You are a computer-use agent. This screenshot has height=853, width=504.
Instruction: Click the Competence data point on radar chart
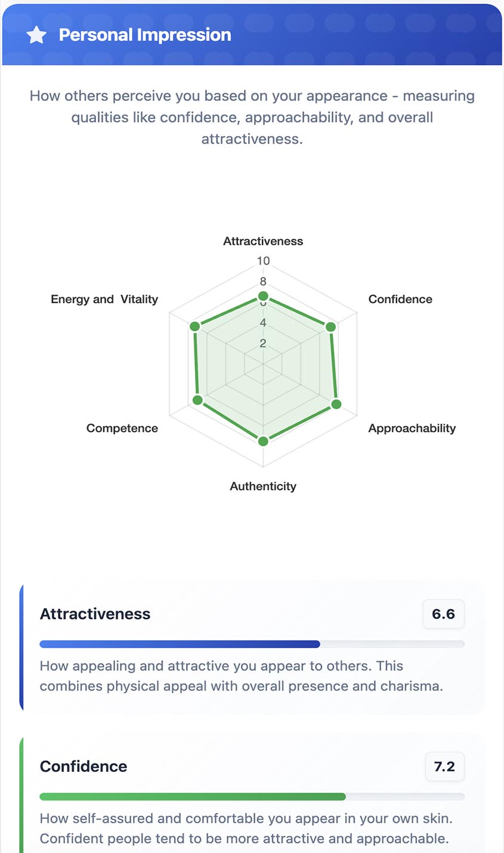(199, 400)
